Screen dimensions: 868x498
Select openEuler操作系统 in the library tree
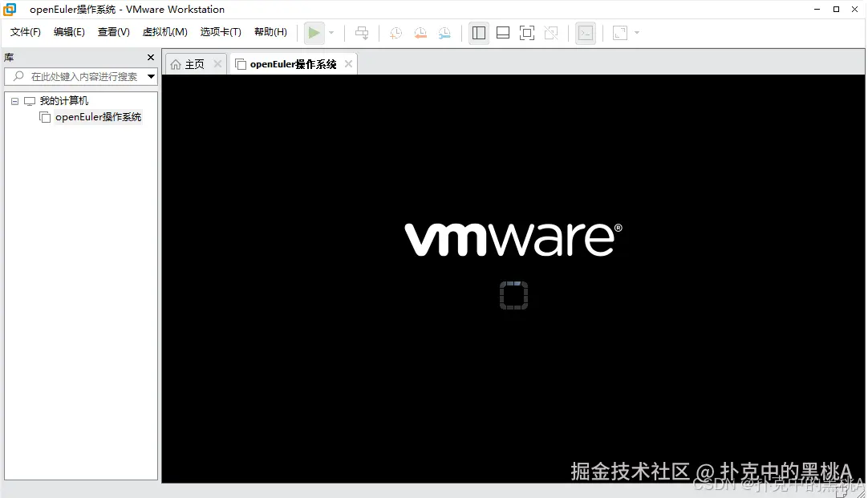[x=98, y=116]
